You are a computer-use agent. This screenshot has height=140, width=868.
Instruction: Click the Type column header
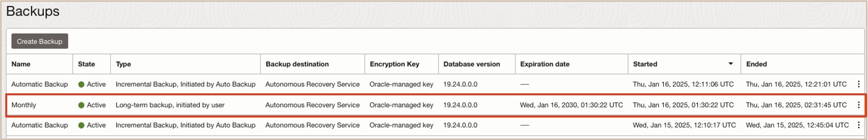123,64
